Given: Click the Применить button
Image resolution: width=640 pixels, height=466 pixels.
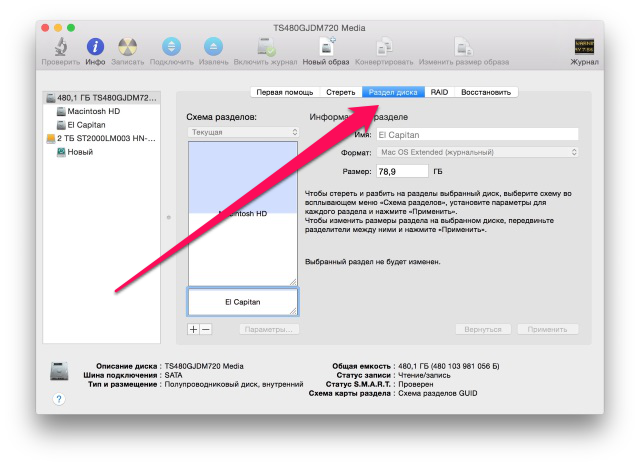Looking at the screenshot, I should 548,329.
